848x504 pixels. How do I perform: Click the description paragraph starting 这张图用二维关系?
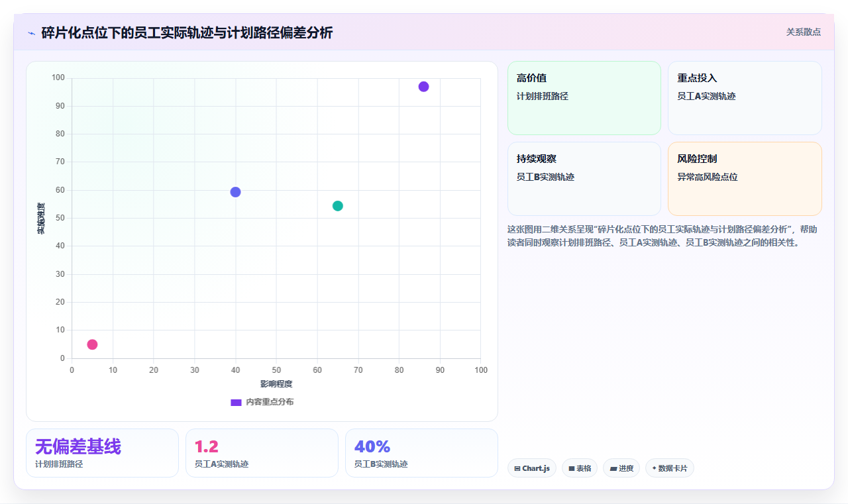tap(664, 236)
